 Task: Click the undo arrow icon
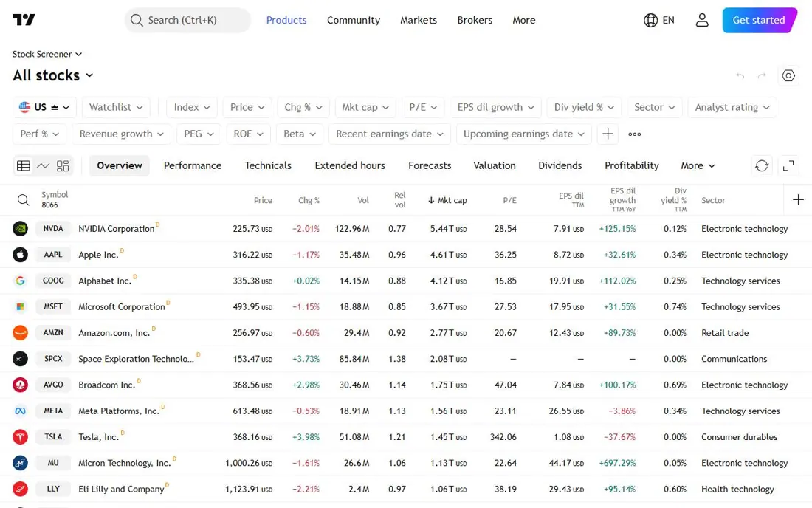tap(740, 75)
